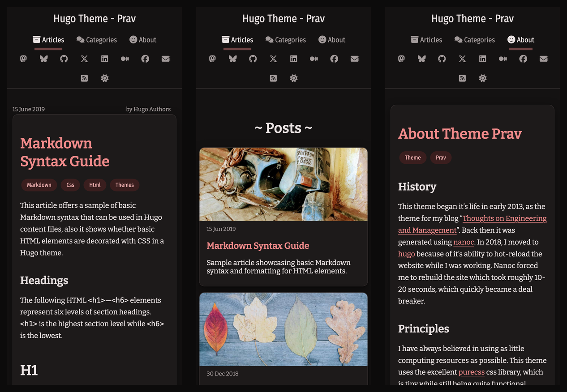Select About tab on Posts list page

[x=332, y=40]
